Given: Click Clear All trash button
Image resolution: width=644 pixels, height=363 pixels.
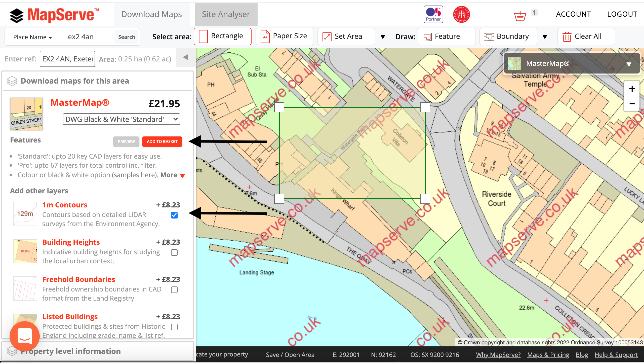Looking at the screenshot, I should (x=586, y=37).
